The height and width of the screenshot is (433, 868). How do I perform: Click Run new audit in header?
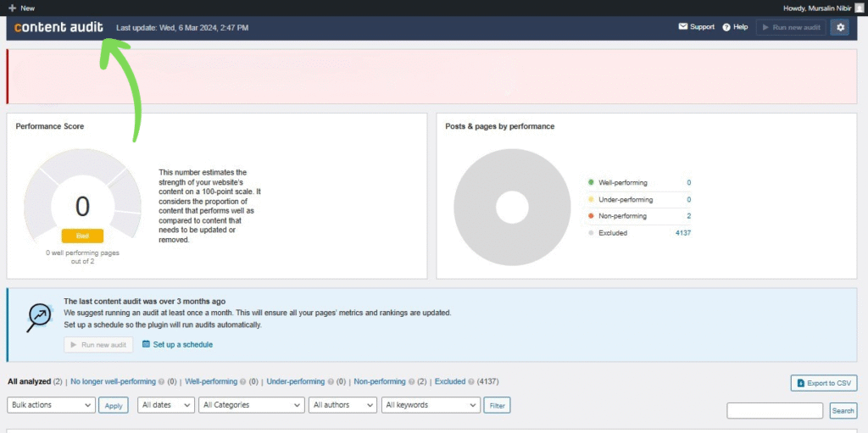tap(791, 27)
